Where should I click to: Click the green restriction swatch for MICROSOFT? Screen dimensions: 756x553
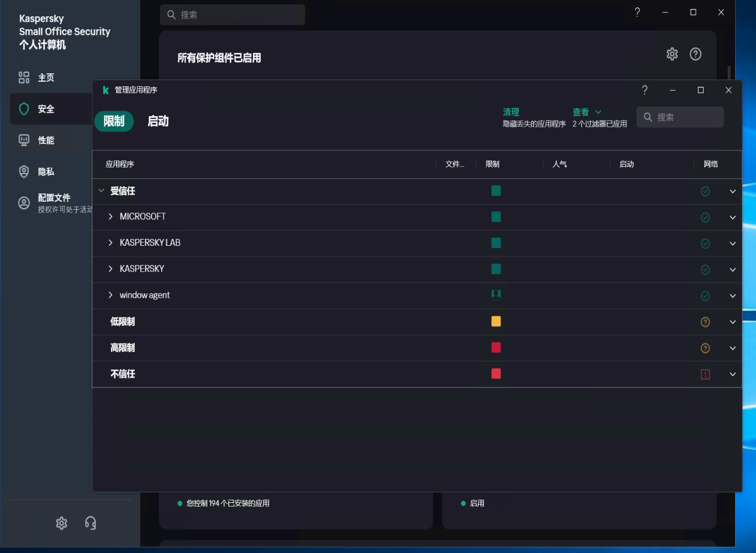point(496,216)
